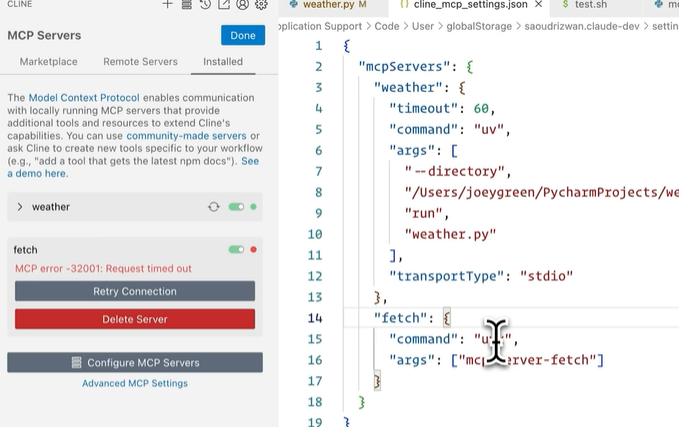Click Configure MCP Servers button
The image size is (679, 427).
pos(135,362)
